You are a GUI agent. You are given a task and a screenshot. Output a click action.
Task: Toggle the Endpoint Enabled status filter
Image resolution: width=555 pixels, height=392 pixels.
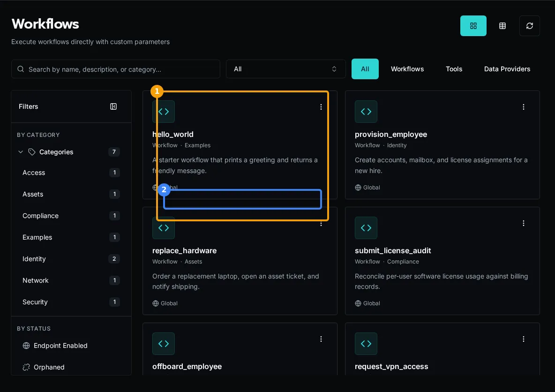(71, 346)
